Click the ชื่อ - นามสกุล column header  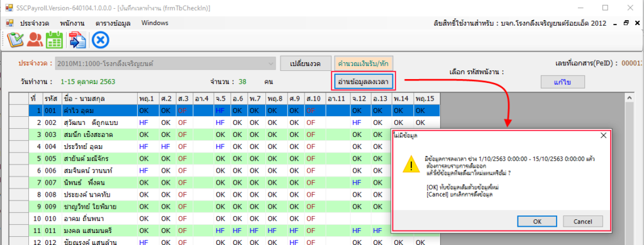(99, 99)
